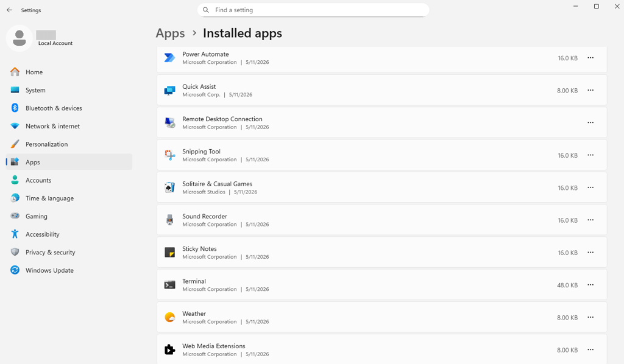Open the System settings page
The height and width of the screenshot is (364, 624).
[x=69, y=90]
